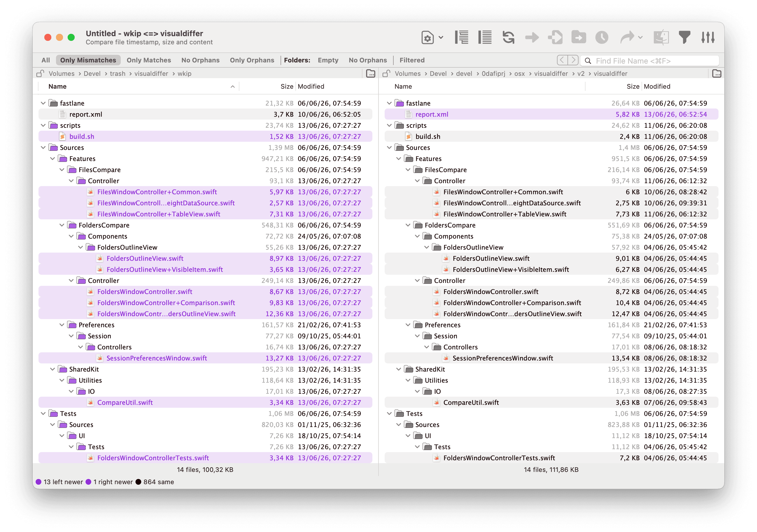Click 'v2' in the right path bar
757x532 pixels.
click(x=581, y=73)
